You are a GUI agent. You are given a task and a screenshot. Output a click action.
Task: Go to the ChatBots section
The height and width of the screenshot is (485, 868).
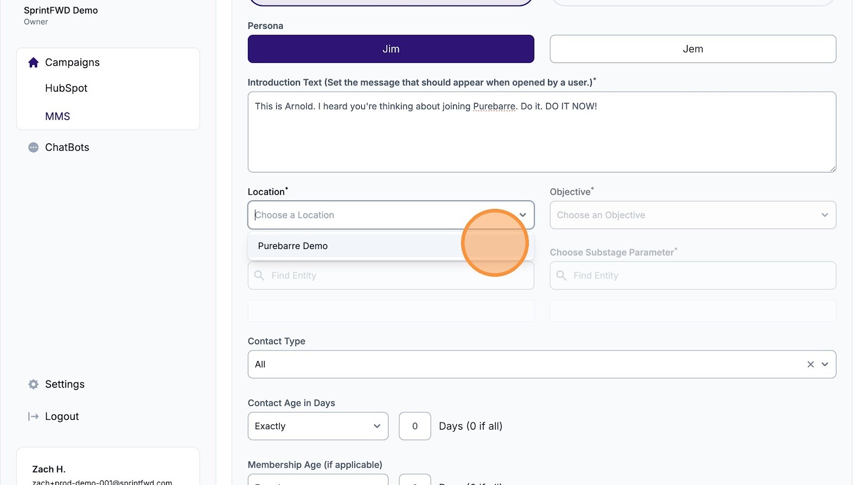click(67, 148)
